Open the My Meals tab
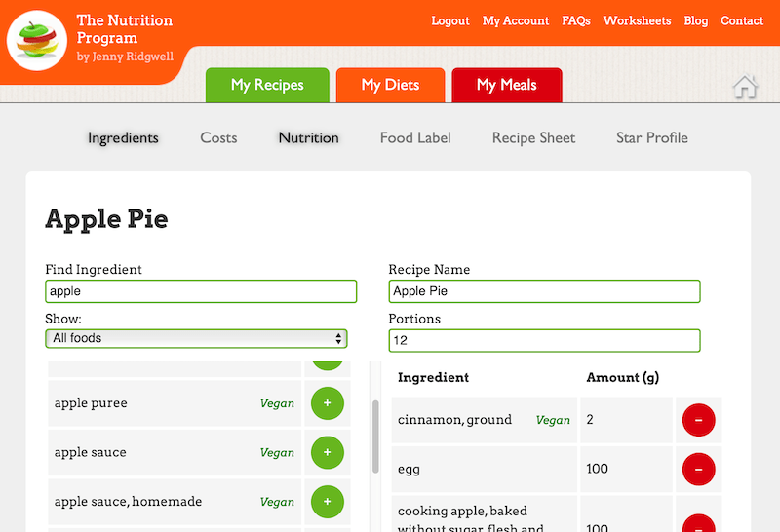 [x=507, y=85]
